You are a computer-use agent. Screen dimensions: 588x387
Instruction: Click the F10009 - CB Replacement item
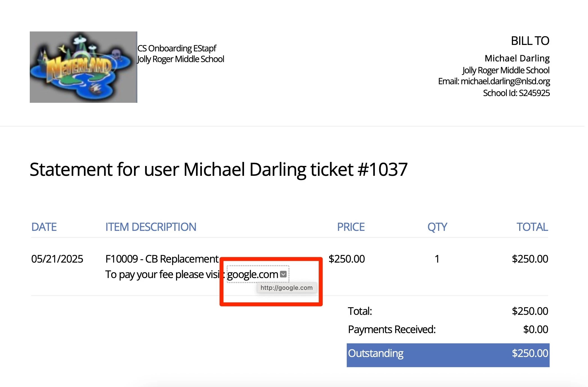(162, 259)
